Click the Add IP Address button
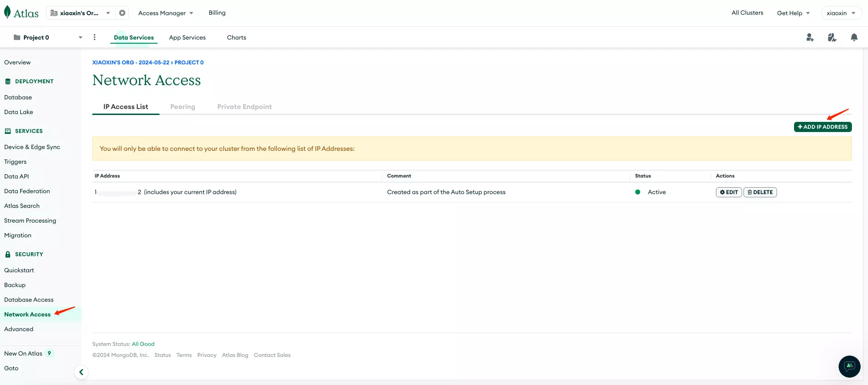Screen dimensions: 868x385 tap(823, 127)
